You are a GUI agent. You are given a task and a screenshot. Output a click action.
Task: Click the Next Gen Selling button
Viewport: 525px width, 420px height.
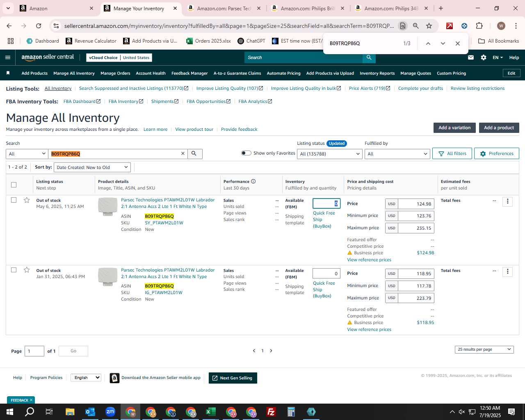pos(233,378)
